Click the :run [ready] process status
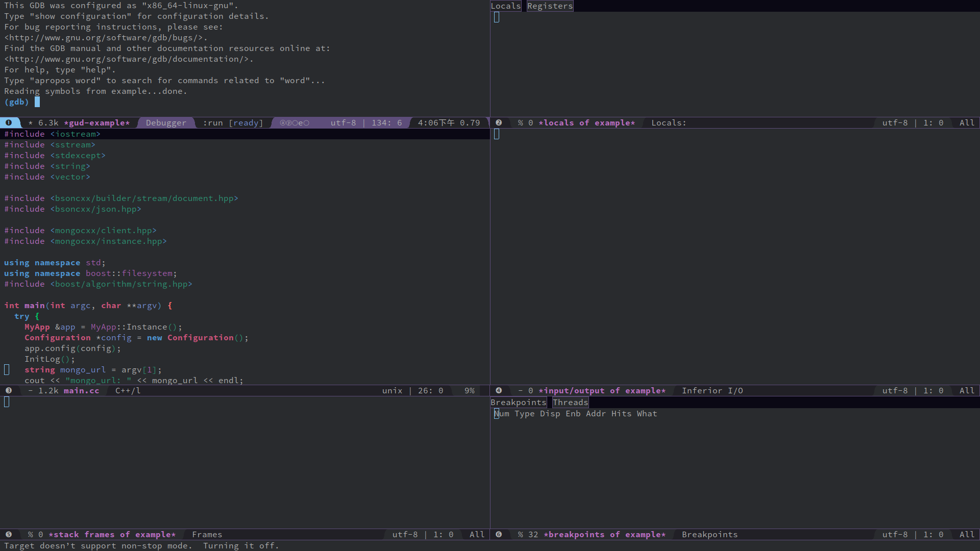The image size is (980, 551). coord(233,123)
